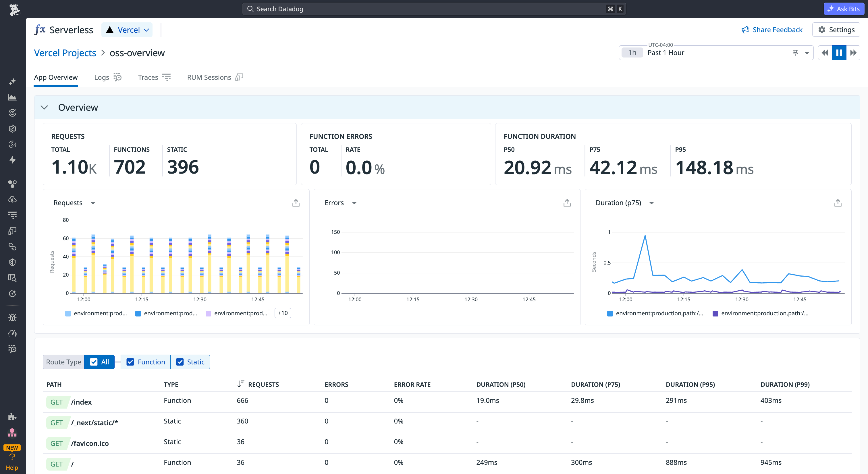Expand the +10 more legend entries
868x474 pixels.
tap(283, 313)
